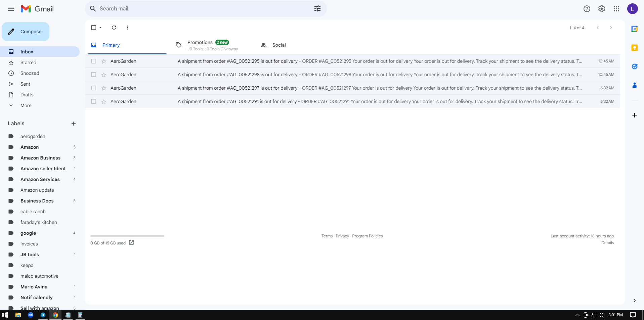Screen dimensions: 644x320
Task: Star the email for order #AG_00521291
Action: point(104,101)
